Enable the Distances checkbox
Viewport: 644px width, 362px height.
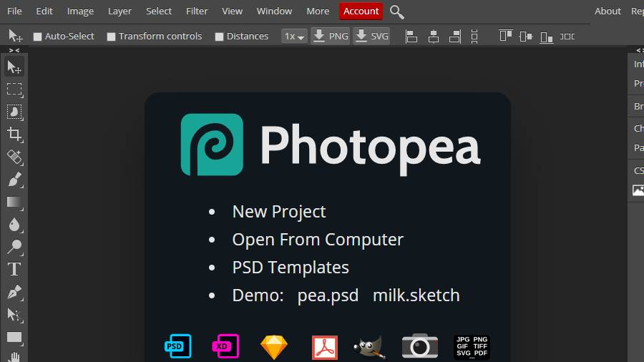pos(219,36)
